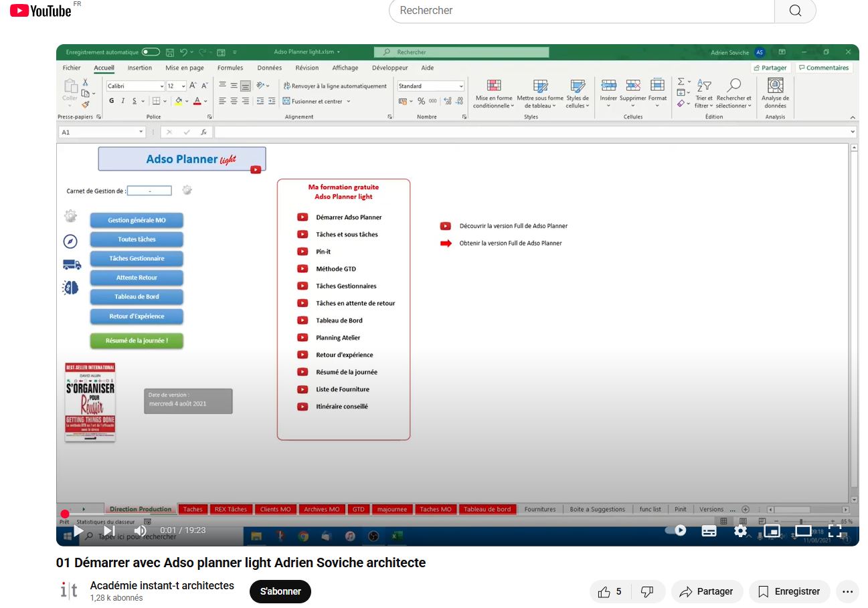Image resolution: width=868 pixels, height=608 pixels.
Task: Open the three-dot more actions menu
Action: click(x=847, y=591)
